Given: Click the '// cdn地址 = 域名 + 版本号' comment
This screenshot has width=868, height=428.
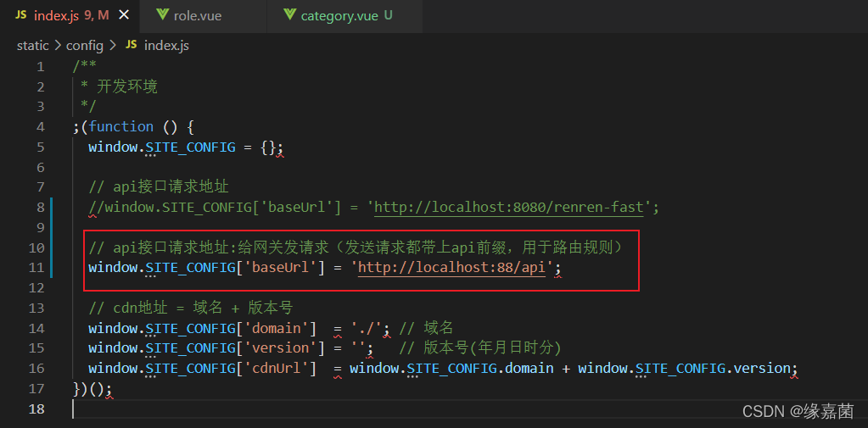Looking at the screenshot, I should tap(190, 308).
